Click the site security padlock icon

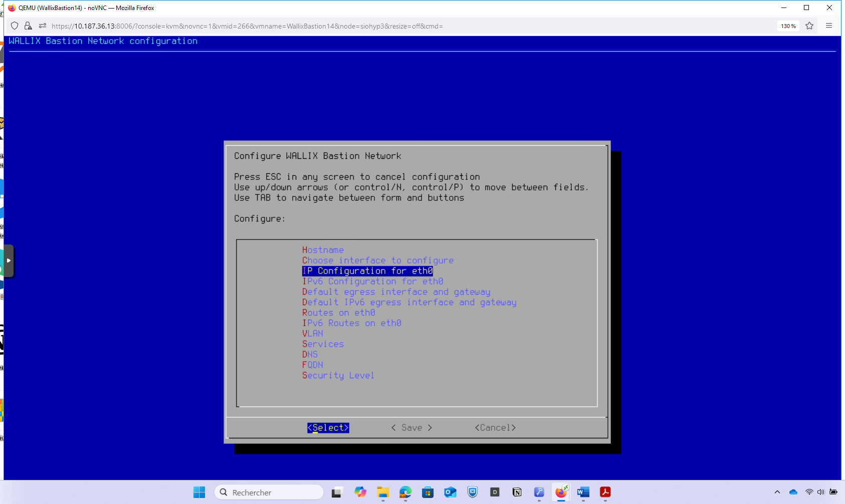28,26
